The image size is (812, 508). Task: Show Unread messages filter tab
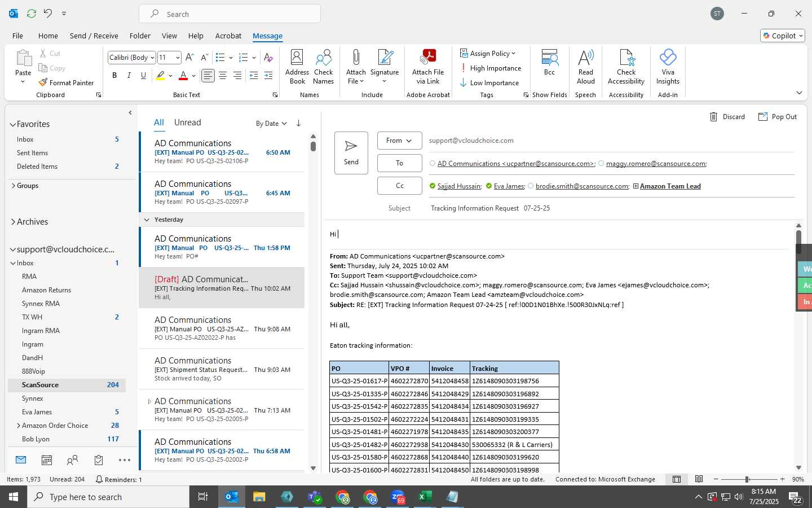(188, 122)
